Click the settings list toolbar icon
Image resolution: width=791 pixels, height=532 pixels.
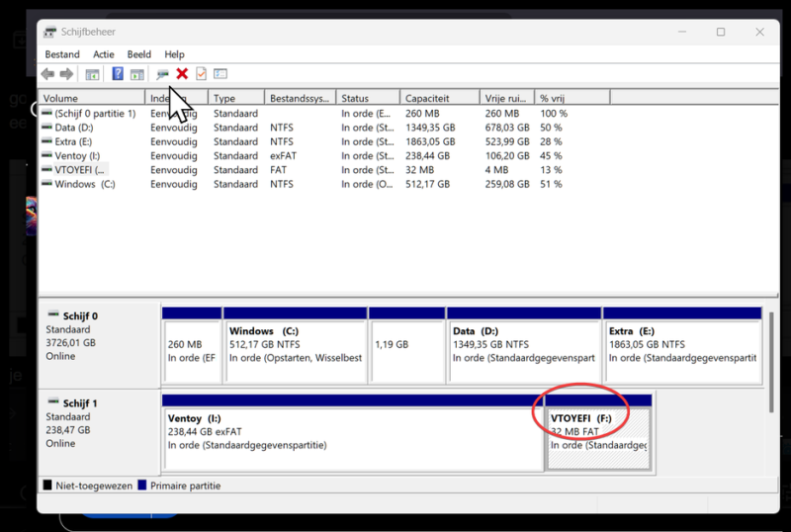coord(220,74)
